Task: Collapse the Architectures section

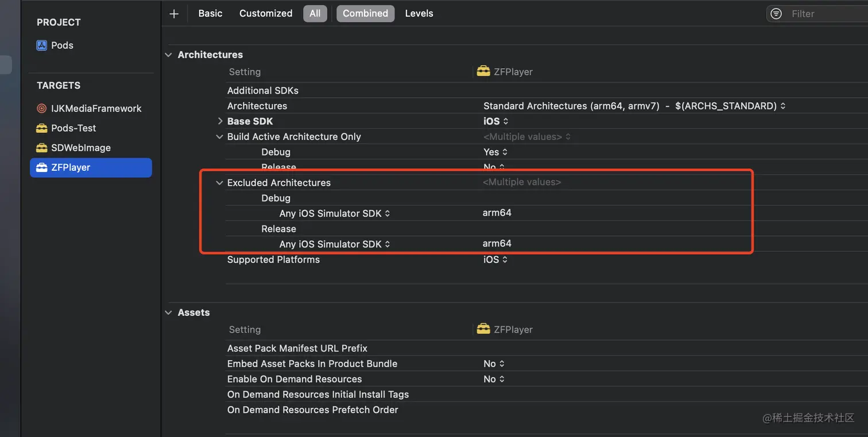Action: coord(168,55)
